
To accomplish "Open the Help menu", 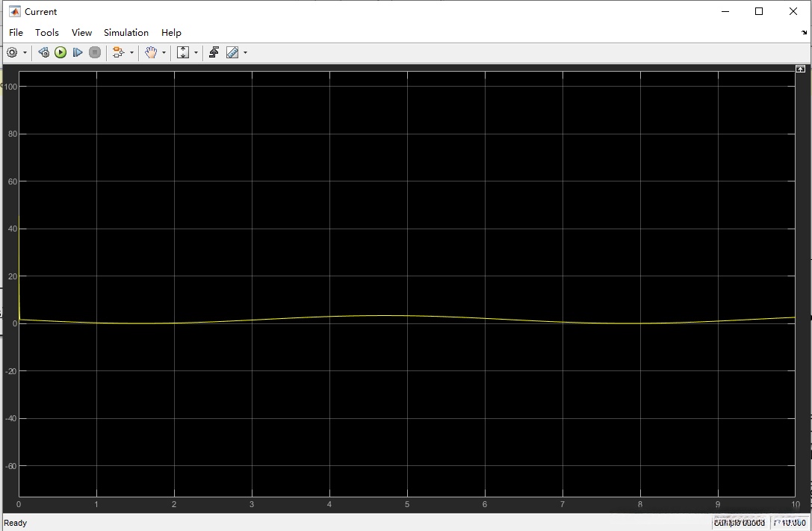I will (171, 33).
